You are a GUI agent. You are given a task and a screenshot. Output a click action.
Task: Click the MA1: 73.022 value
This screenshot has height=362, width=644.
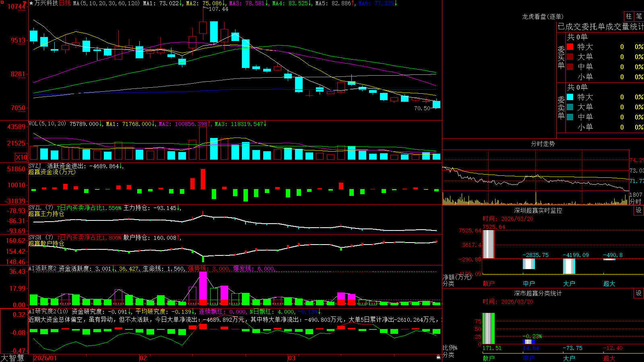[x=163, y=3]
